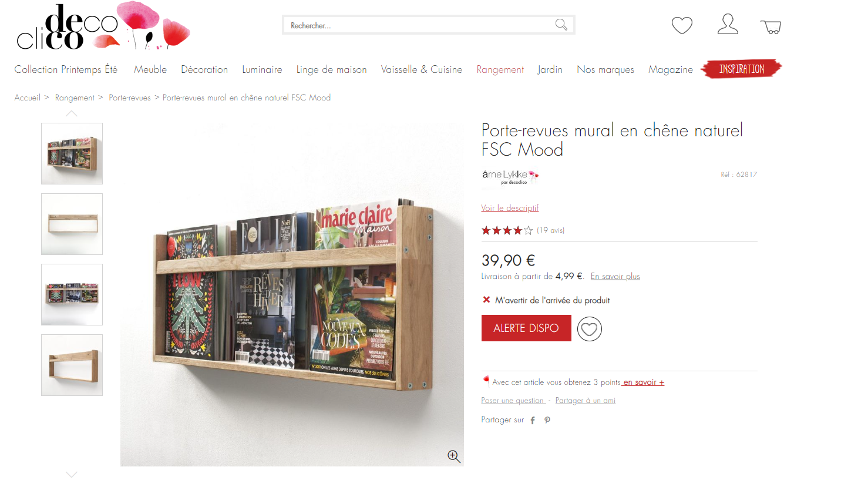Viewport: 868px width, 487px height.
Task: Share on Pinterest icon
Action: [547, 420]
